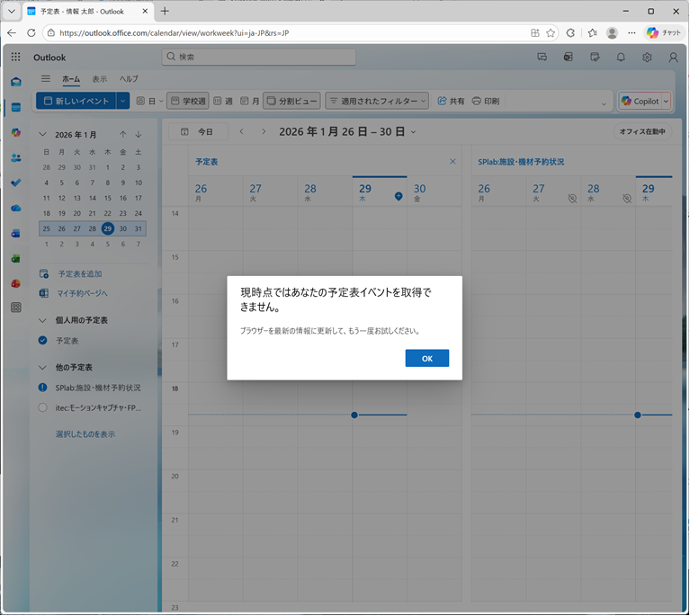The image size is (690, 616).
Task: Switch to the 表示 tab
Action: tap(99, 79)
